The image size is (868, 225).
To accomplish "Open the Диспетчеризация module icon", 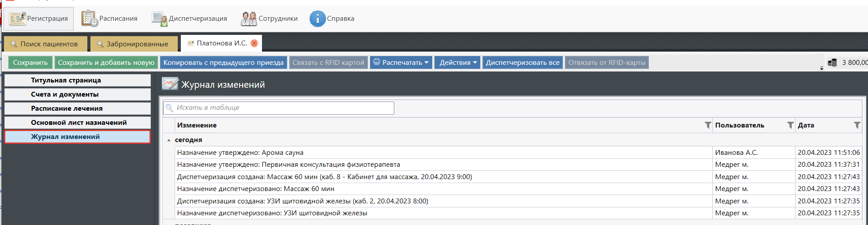I will 159,19.
